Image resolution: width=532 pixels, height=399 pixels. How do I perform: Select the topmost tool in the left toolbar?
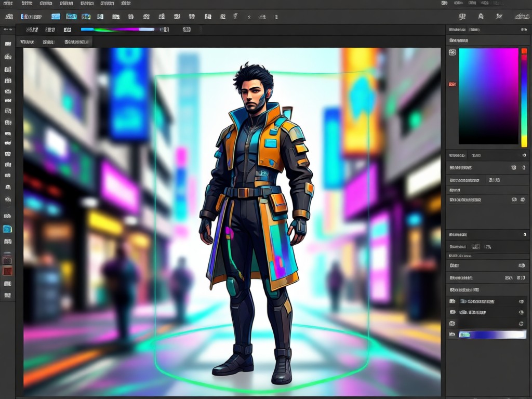[8, 44]
